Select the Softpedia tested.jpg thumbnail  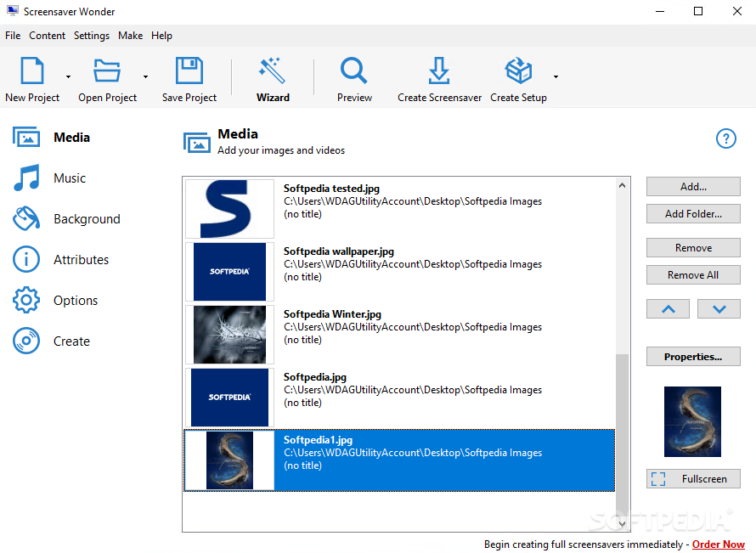(229, 209)
